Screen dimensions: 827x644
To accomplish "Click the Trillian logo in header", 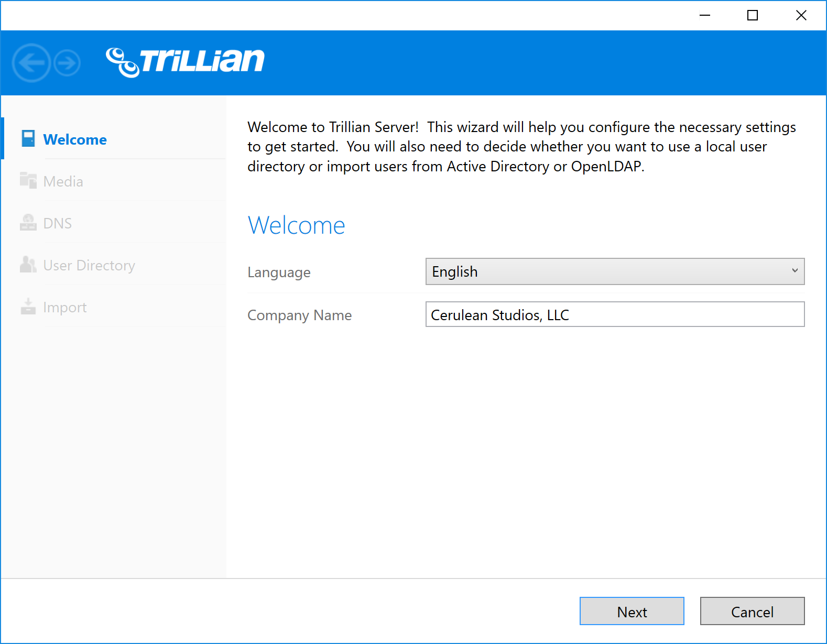I will (185, 62).
